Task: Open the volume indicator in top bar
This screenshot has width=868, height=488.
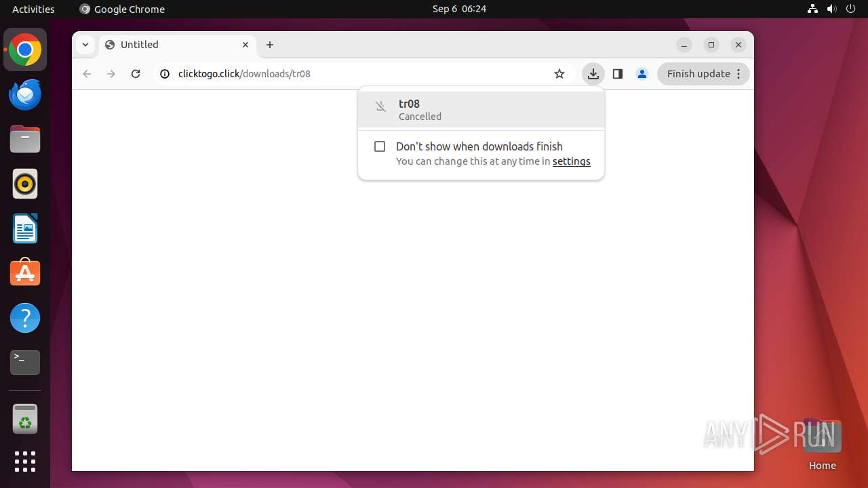Action: 831,9
